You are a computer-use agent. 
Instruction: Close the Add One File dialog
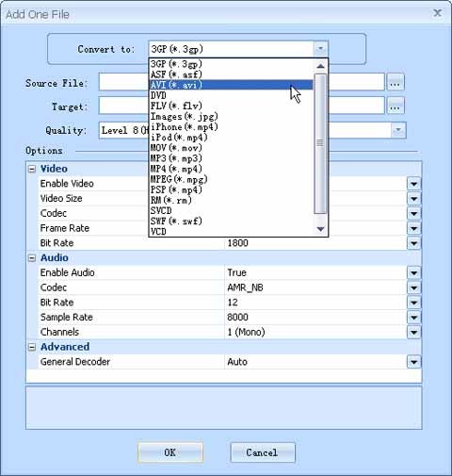coord(437,13)
